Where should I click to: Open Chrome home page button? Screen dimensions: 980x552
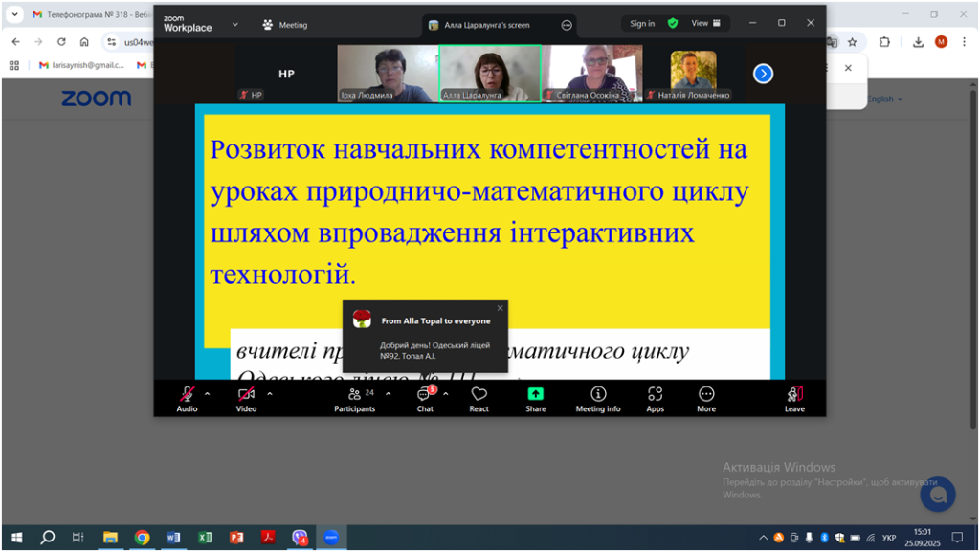pos(84,42)
